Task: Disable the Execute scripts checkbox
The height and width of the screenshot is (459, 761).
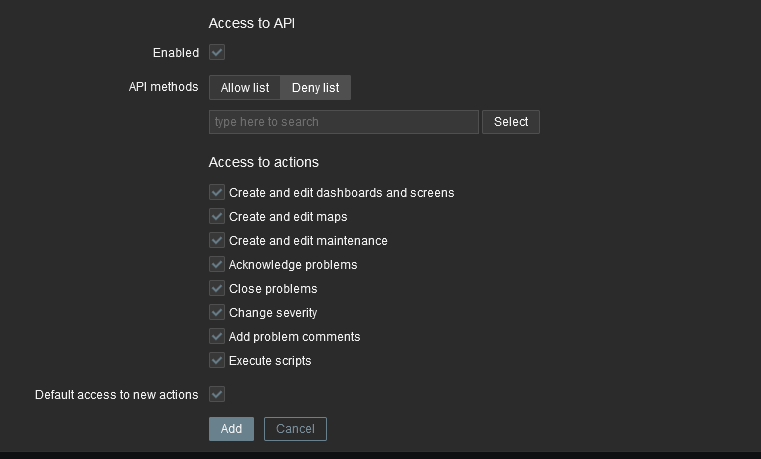Action: (x=217, y=361)
